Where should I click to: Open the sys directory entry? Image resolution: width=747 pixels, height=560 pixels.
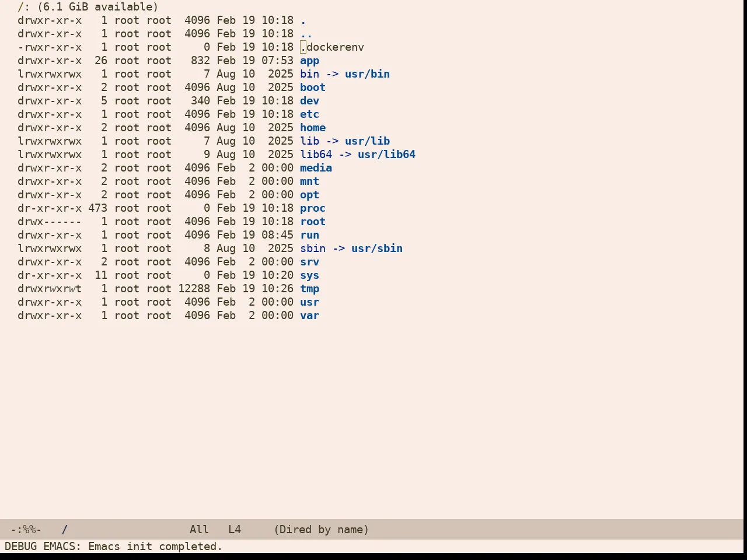(x=309, y=275)
